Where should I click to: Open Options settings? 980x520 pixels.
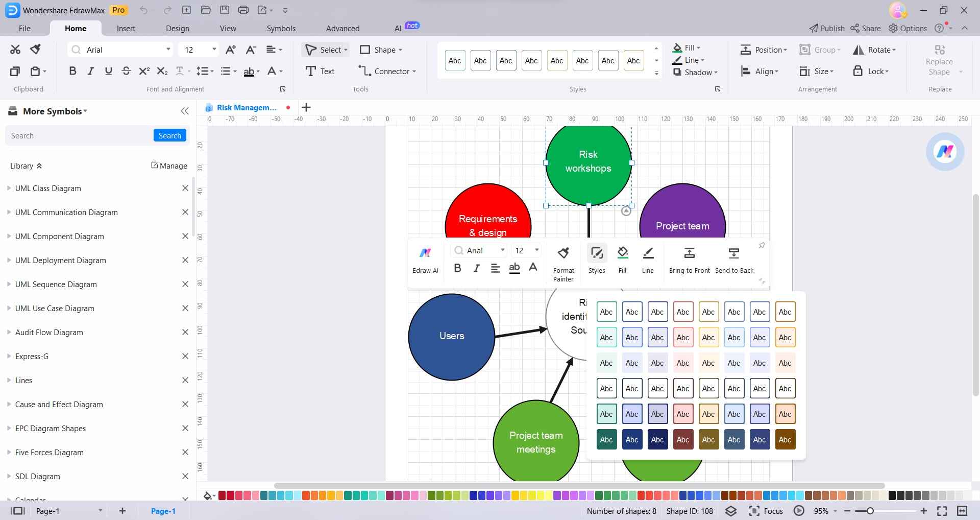tap(908, 28)
